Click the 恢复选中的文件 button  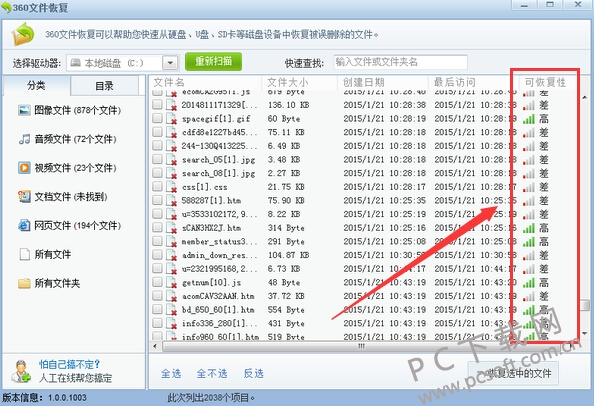513,373
